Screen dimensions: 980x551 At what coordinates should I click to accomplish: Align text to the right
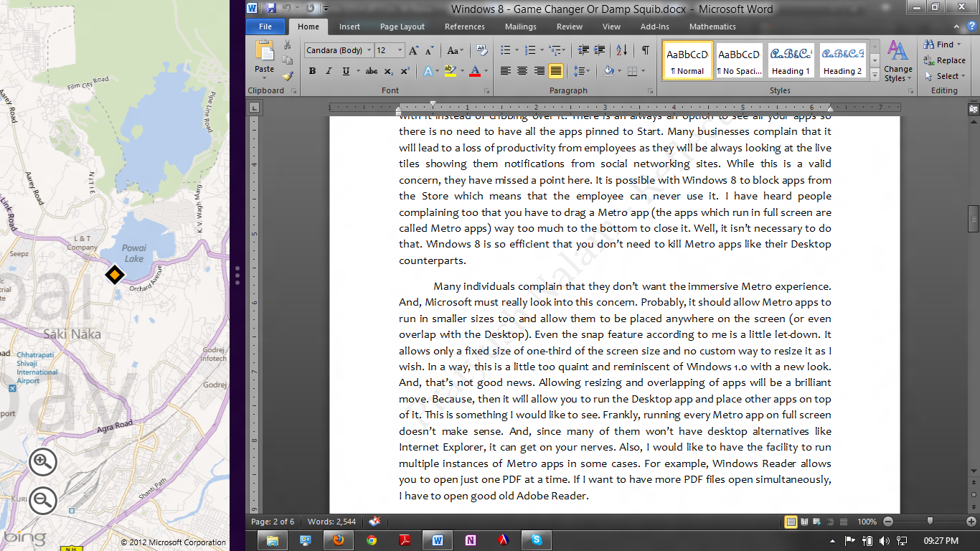pos(539,71)
